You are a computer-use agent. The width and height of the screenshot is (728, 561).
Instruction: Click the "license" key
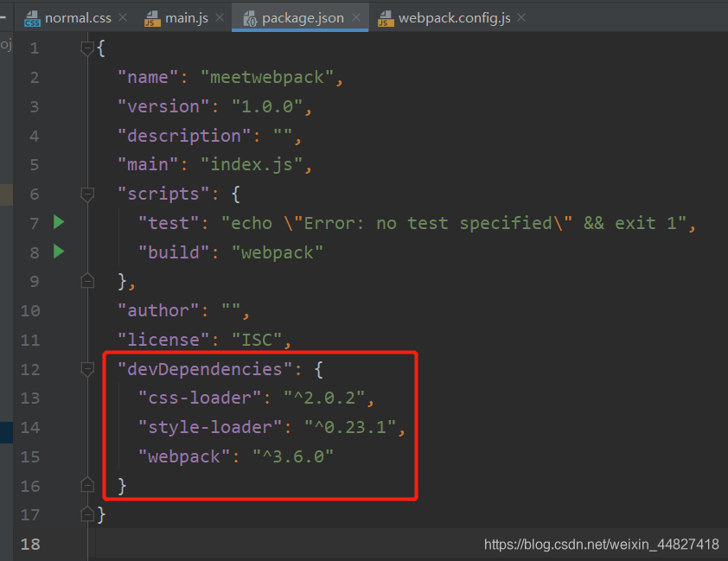click(163, 340)
